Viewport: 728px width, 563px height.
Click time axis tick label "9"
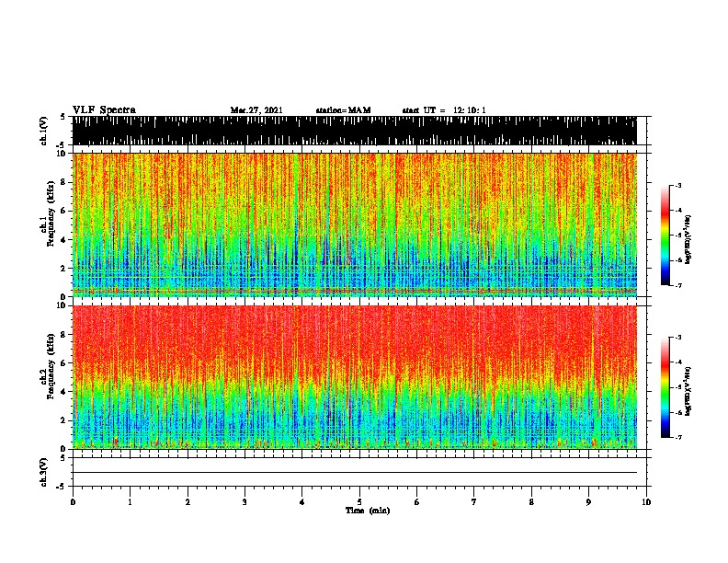point(588,502)
